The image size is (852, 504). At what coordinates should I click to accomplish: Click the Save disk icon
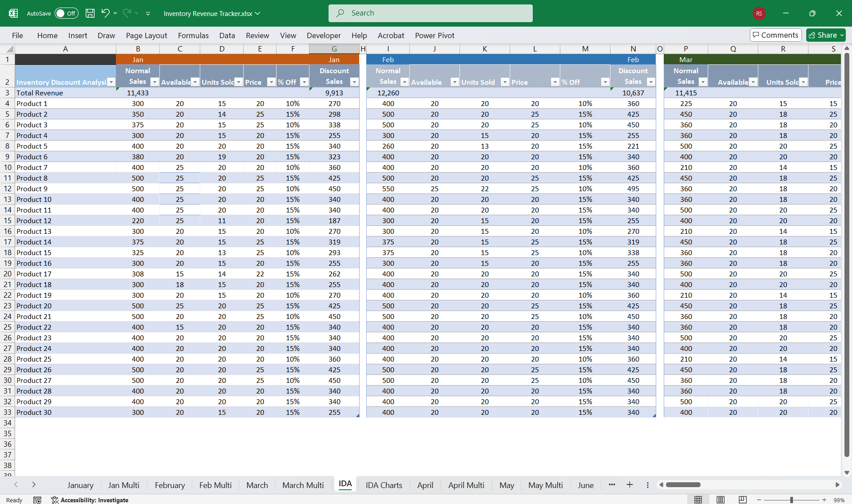tap(90, 13)
